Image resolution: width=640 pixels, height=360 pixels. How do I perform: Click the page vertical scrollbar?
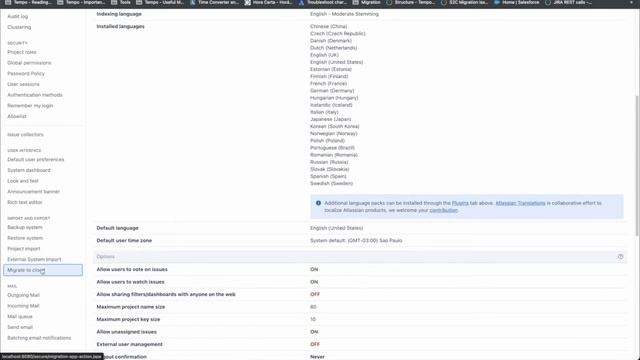pos(637,165)
